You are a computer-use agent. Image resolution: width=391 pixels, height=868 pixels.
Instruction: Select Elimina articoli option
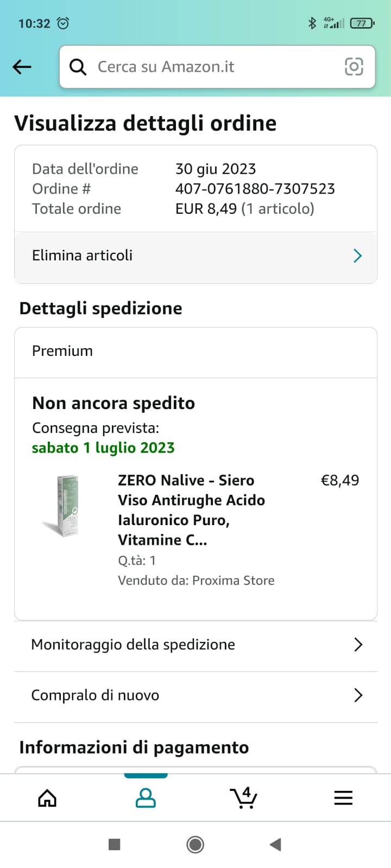point(83,256)
